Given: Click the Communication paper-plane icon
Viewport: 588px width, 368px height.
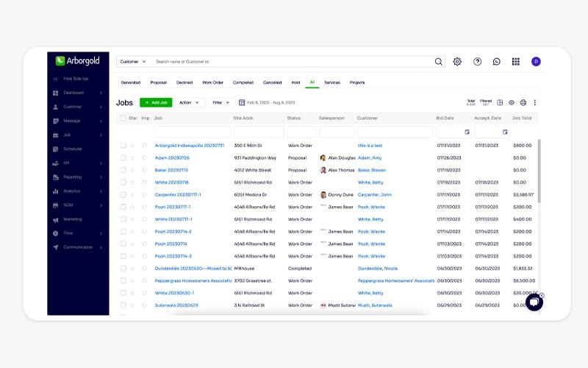Looking at the screenshot, I should click(56, 247).
